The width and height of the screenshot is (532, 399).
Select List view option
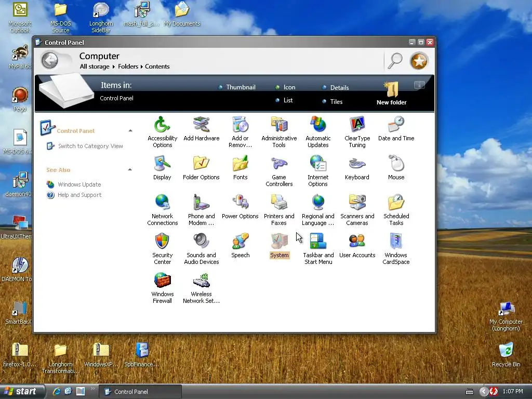pos(284,100)
